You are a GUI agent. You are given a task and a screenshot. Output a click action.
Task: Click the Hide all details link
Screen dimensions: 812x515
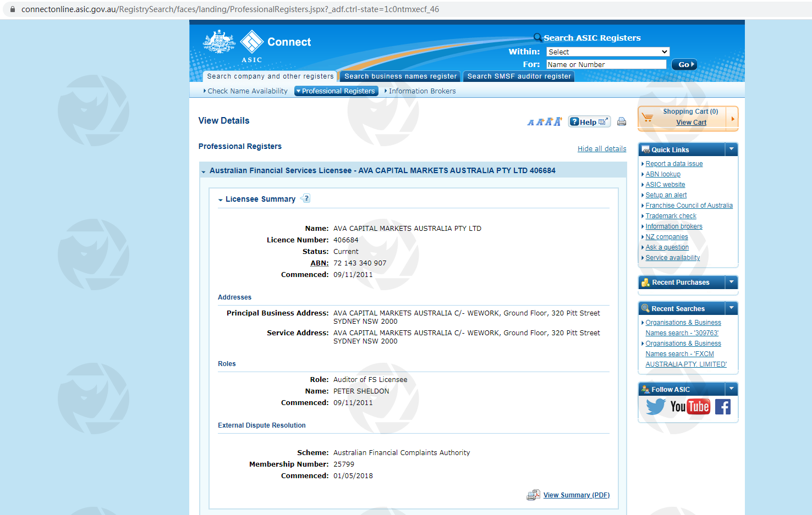coord(601,149)
